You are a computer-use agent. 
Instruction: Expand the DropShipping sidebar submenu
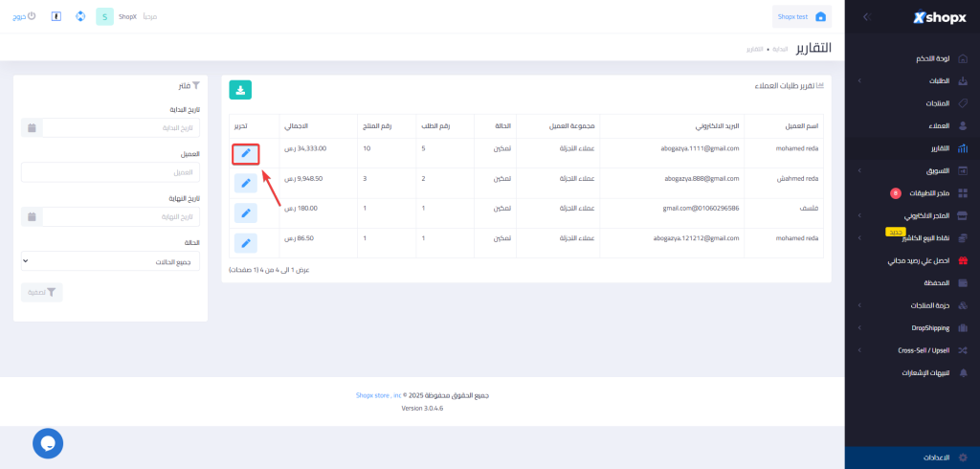coord(859,328)
